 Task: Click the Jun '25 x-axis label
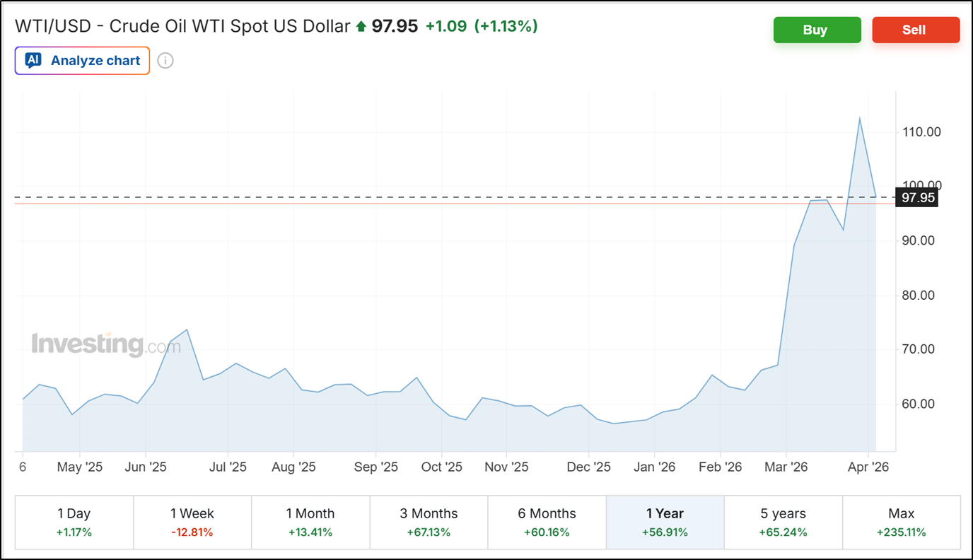(145, 467)
